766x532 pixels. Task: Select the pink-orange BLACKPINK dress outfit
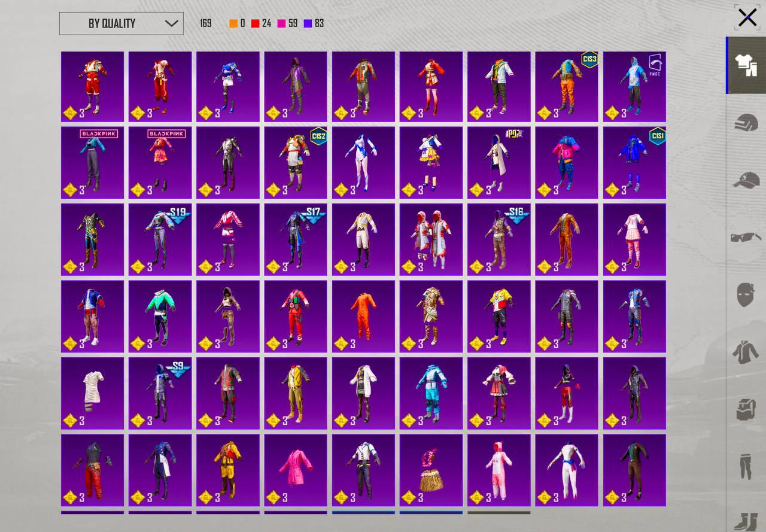(x=160, y=162)
